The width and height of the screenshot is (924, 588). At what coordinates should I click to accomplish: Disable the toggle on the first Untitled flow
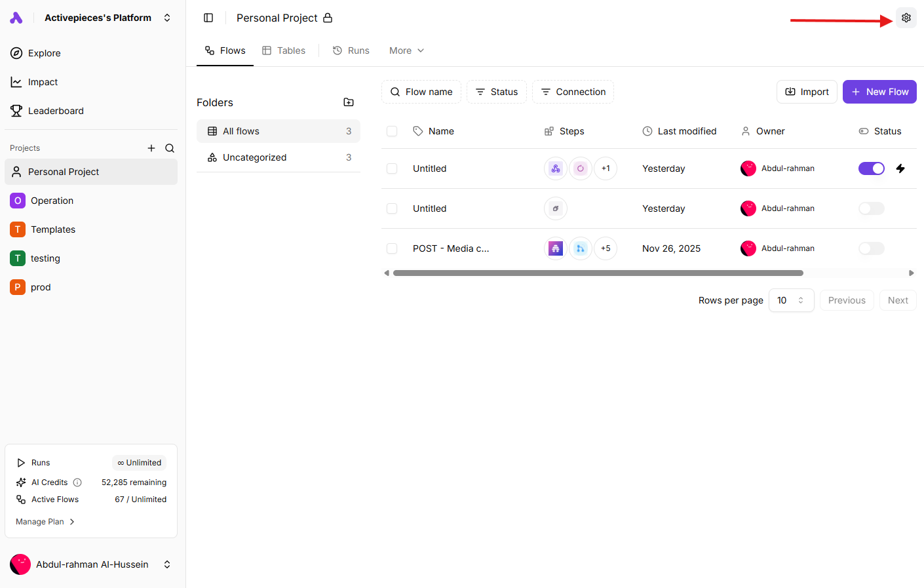click(871, 168)
